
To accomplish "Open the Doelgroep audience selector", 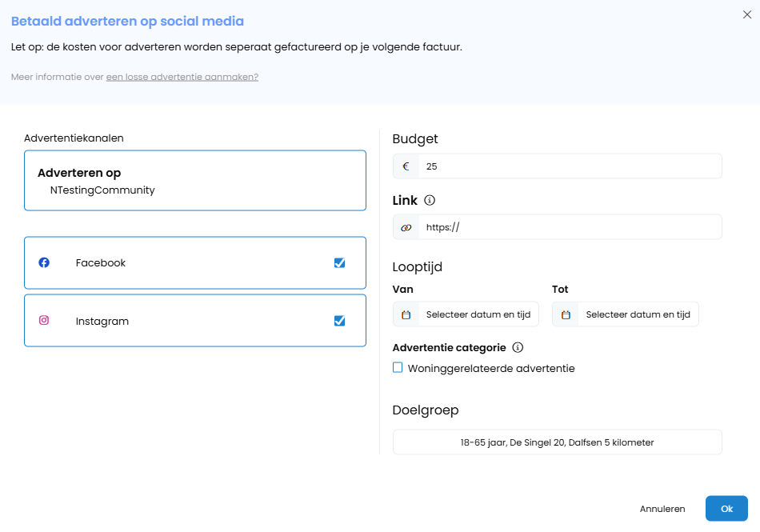I will [557, 442].
